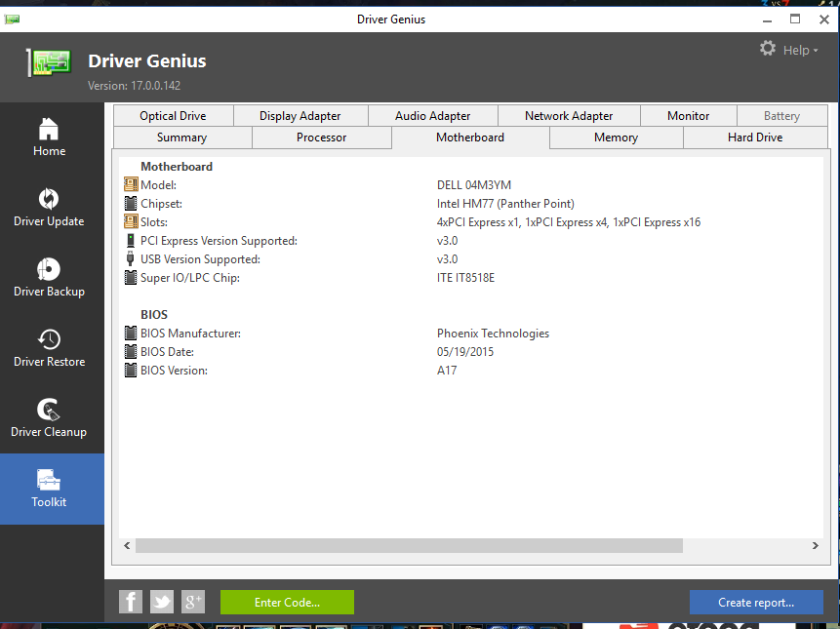Select the Motherboard tab
The height and width of the screenshot is (629, 840).
click(x=470, y=138)
